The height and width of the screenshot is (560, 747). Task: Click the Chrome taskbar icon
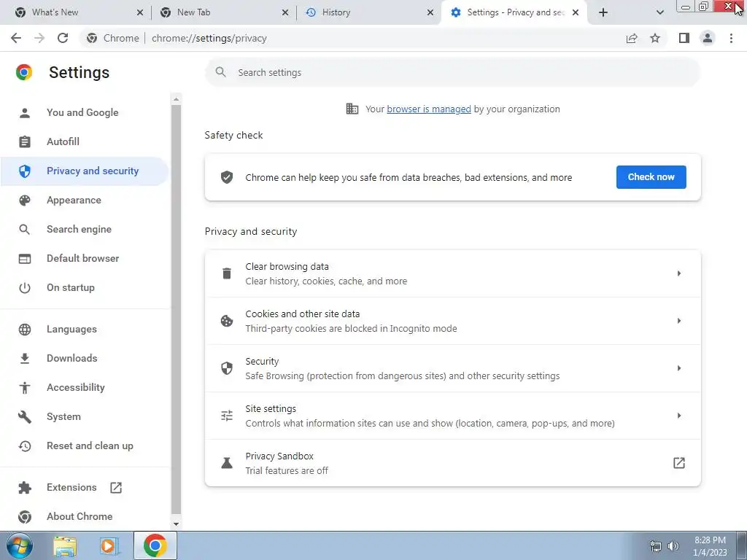[155, 545]
